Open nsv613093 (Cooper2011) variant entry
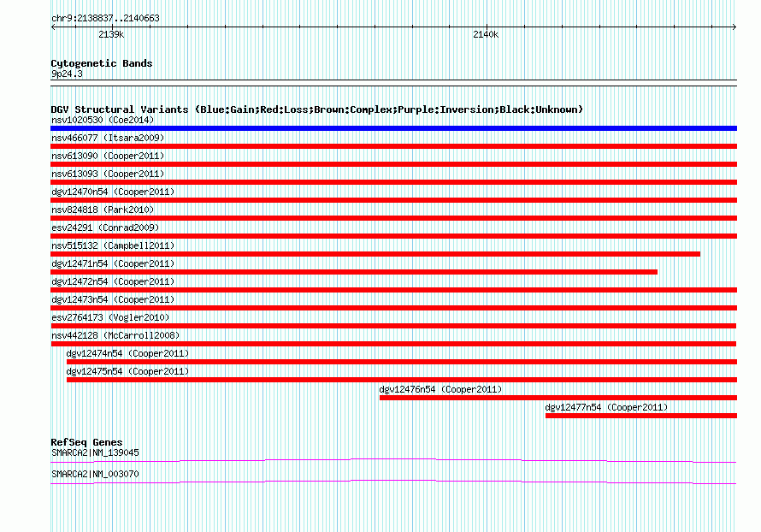The width and height of the screenshot is (761, 532). click(x=108, y=174)
